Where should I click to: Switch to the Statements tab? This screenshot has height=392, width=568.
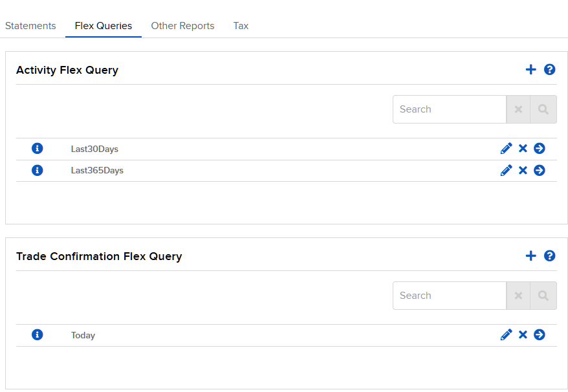[x=30, y=26]
